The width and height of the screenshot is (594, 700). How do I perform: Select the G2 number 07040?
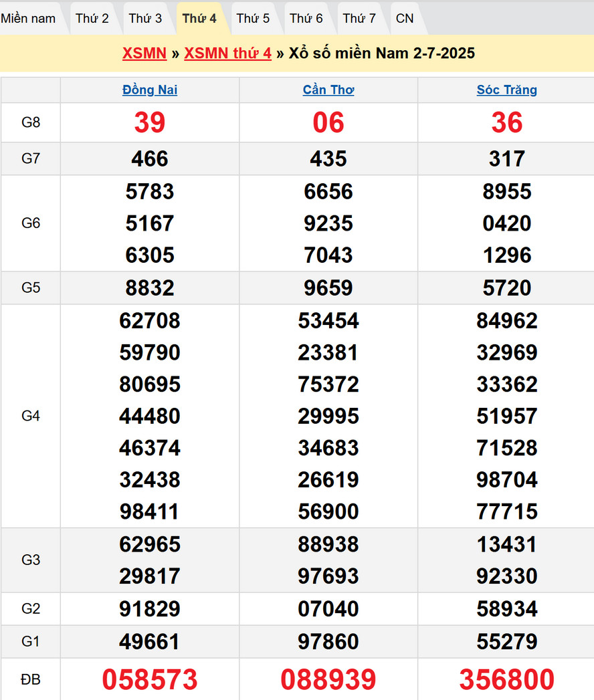pos(328,609)
